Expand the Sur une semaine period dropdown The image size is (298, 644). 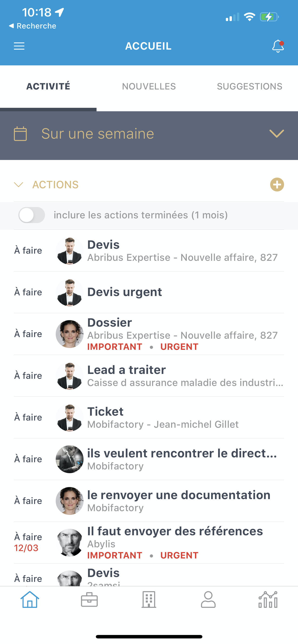tap(276, 134)
